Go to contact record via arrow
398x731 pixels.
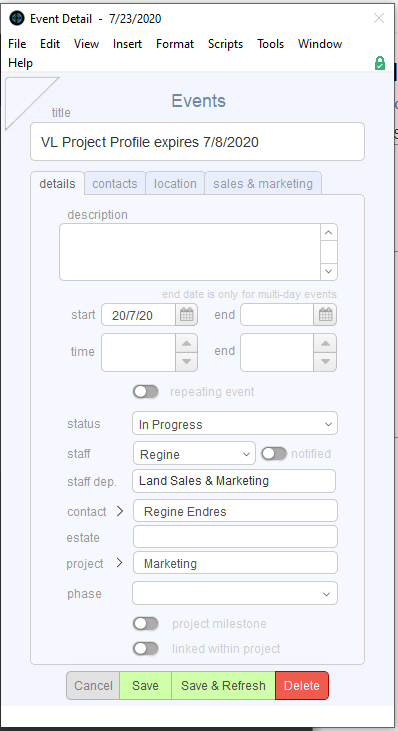[x=120, y=511]
